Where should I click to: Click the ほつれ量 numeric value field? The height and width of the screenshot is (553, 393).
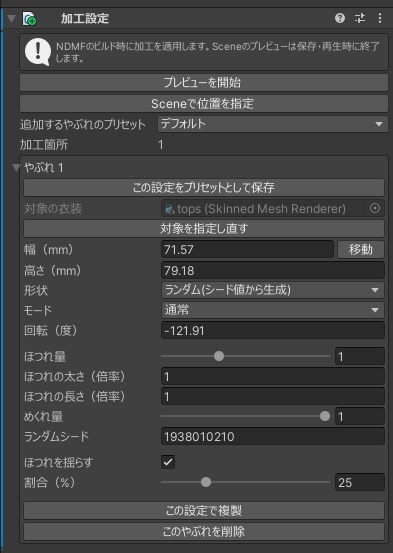tap(360, 357)
